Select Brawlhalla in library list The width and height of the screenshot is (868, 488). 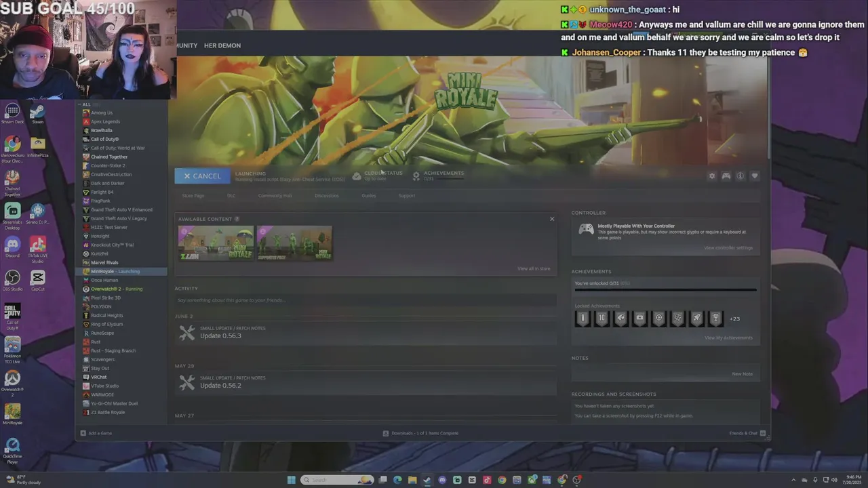[x=102, y=130]
